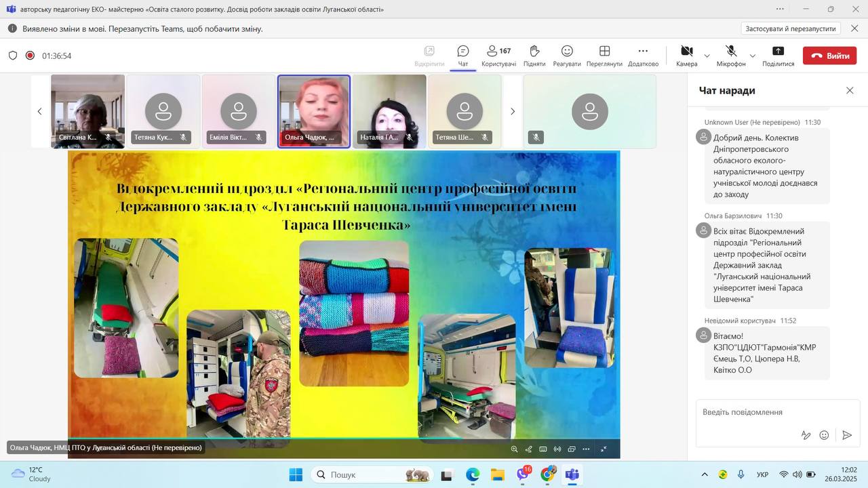Show next participants in video strip
The image size is (868, 488).
[513, 111]
